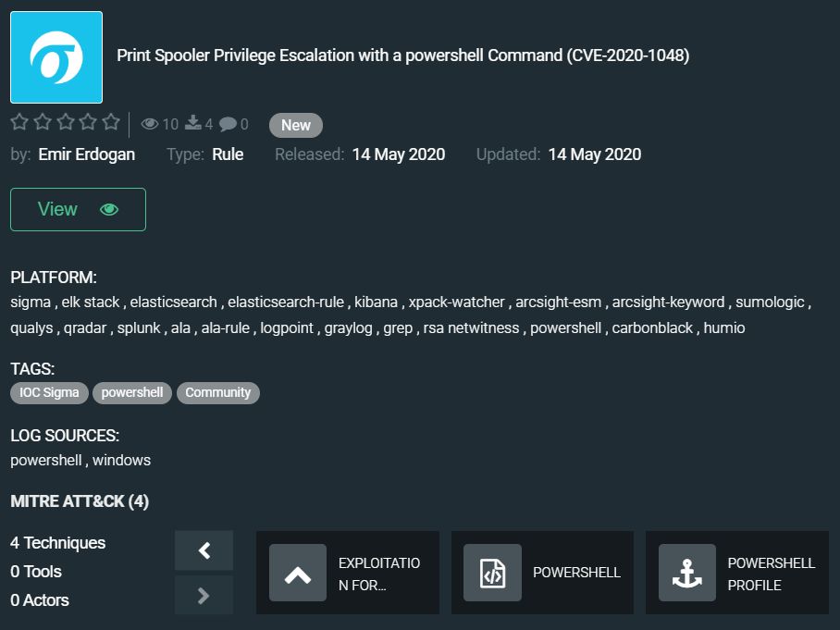Screen dimensions: 840x630
Task: Go to previous MITRE techniques
Action: pyautogui.click(x=204, y=550)
